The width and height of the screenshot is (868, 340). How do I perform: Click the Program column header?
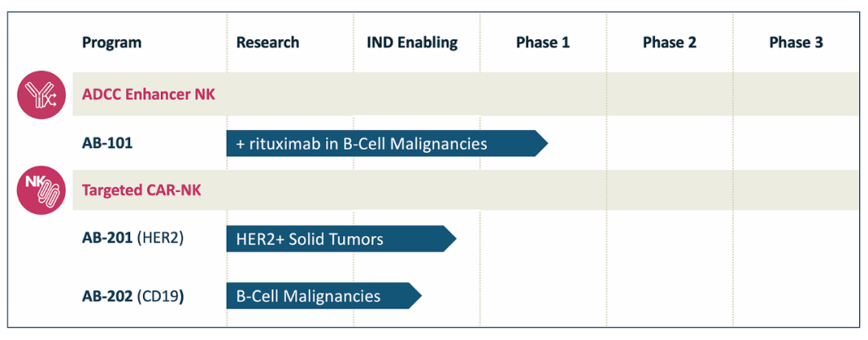[112, 42]
